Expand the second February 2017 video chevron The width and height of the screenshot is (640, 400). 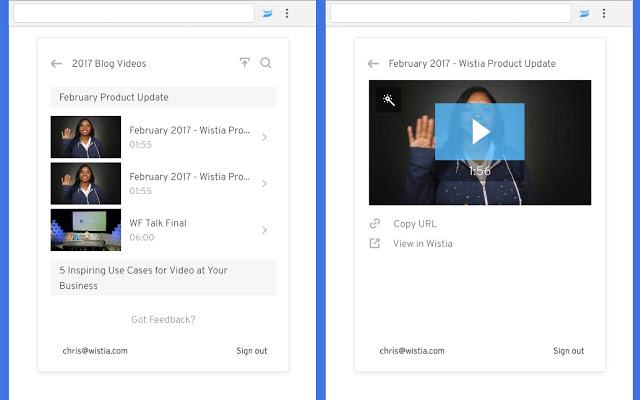[264, 184]
